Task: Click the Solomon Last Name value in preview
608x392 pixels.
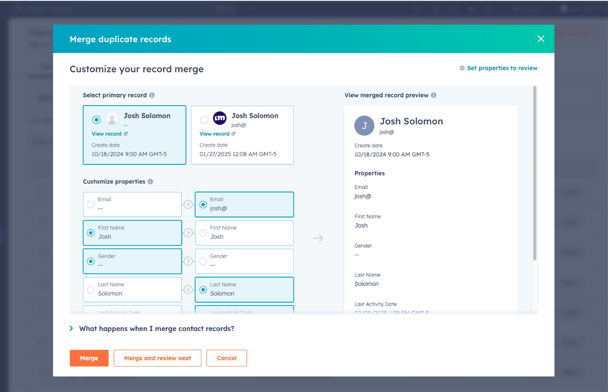Action: (366, 284)
